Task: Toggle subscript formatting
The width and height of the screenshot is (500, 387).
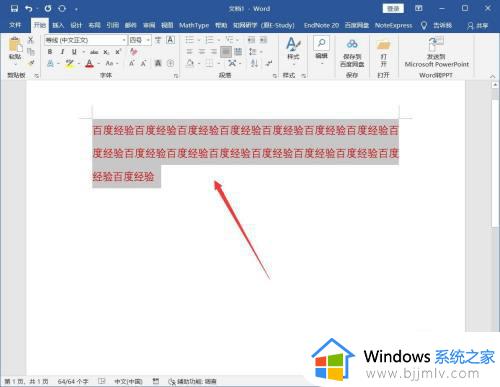Action: coord(106,52)
